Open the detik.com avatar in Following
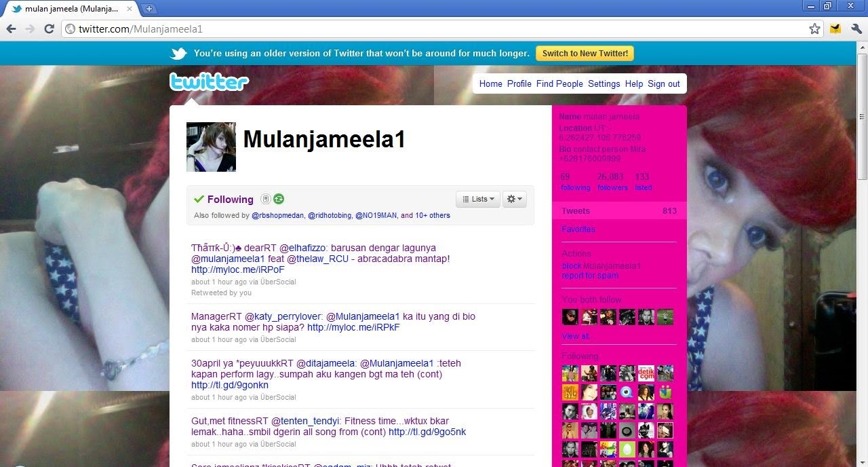Image resolution: width=868 pixels, height=467 pixels. [646, 373]
